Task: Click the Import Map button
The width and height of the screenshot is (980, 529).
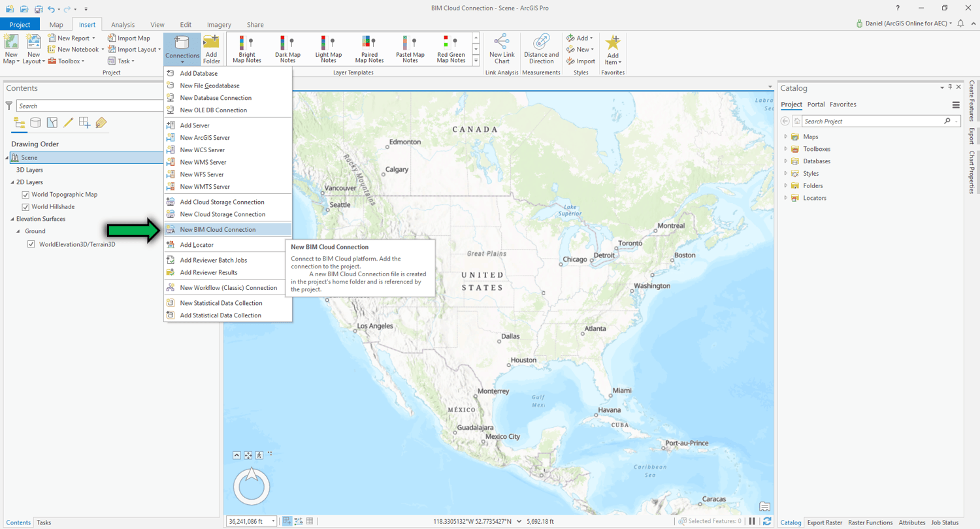Action: pos(129,38)
